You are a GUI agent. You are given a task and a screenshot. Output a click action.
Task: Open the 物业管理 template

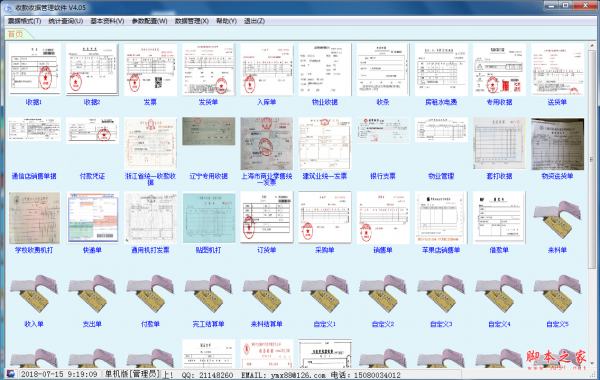tap(441, 130)
